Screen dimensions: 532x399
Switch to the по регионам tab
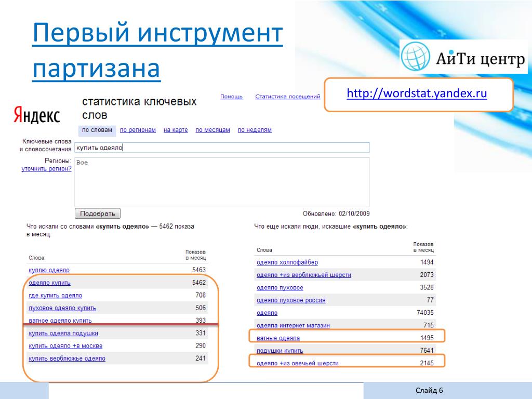[x=138, y=130]
